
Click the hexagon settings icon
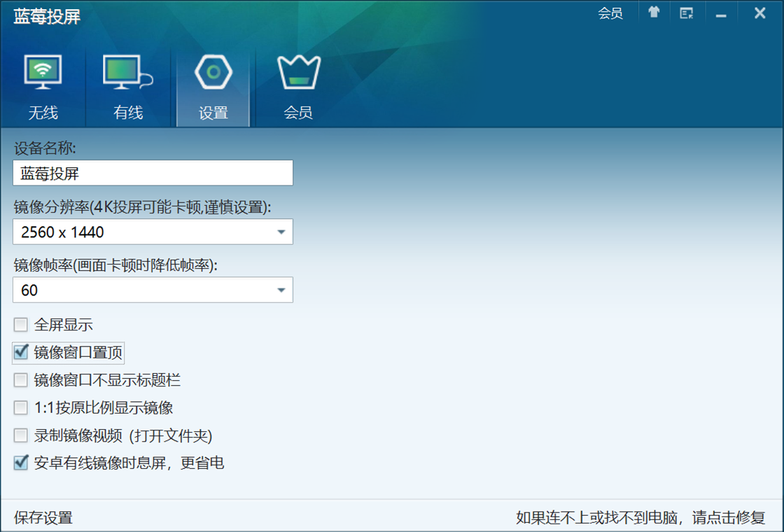213,72
